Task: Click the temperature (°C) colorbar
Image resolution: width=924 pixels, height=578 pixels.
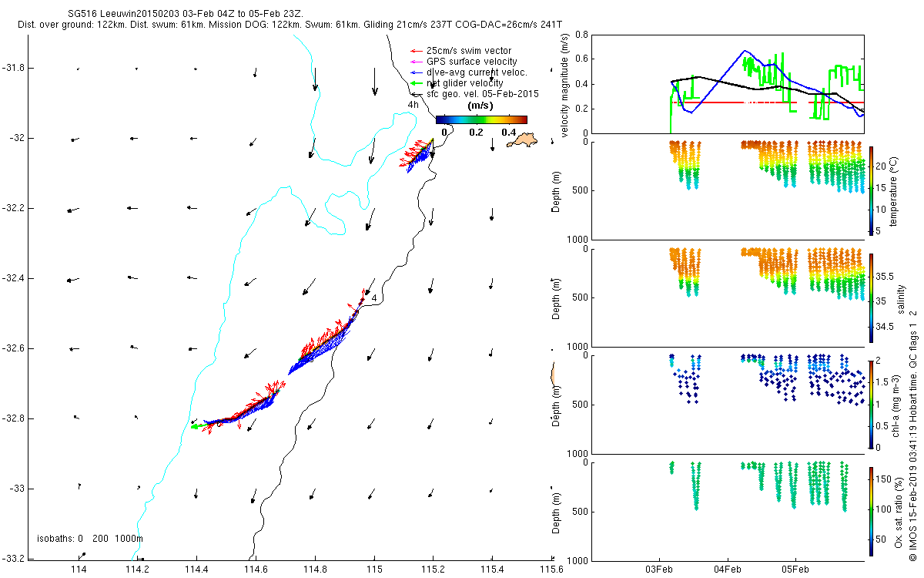Action: [x=871, y=190]
